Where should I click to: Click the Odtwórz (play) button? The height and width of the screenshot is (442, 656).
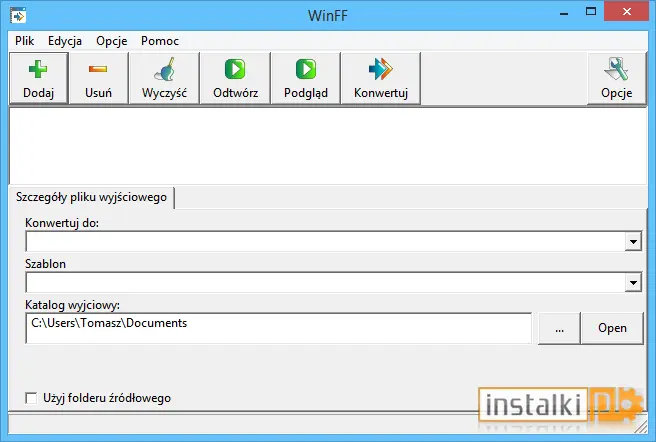pyautogui.click(x=235, y=78)
